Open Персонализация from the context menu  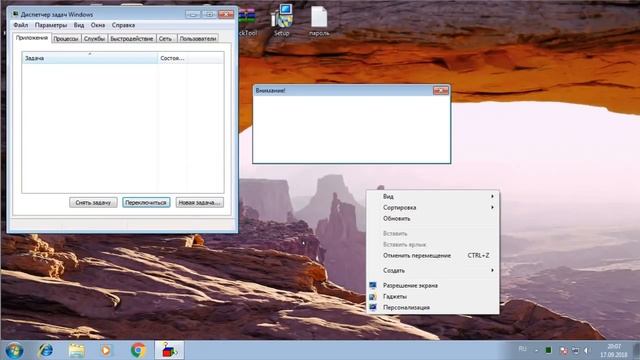(433, 307)
